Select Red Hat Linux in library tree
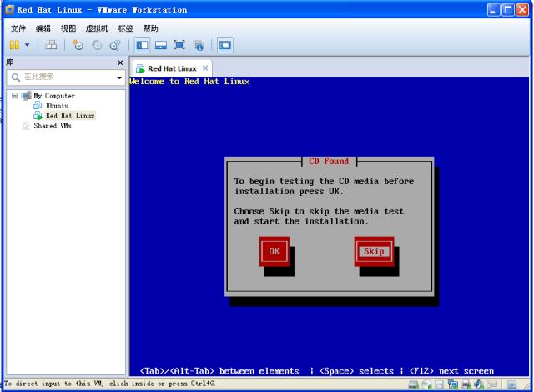Image resolution: width=534 pixels, height=392 pixels. point(70,116)
